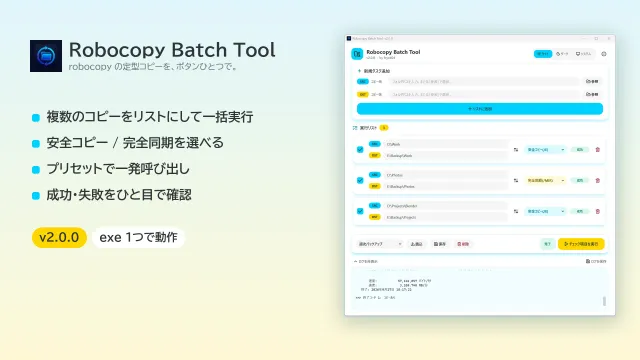This screenshot has width=640, height=360.
Task: Uncheck the C:\Photos task checkbox
Action: 360,180
